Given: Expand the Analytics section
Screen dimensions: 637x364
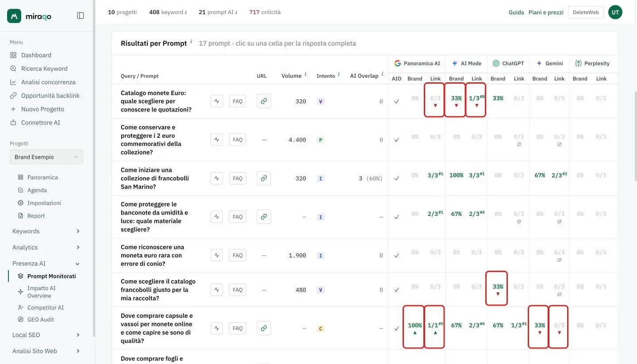Looking at the screenshot, I should click(46, 247).
